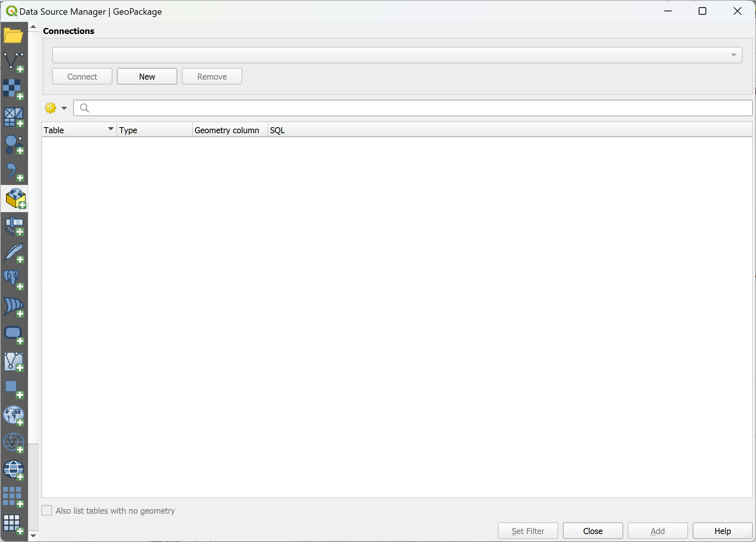Select the Vector layer source icon
Image resolution: width=756 pixels, height=542 pixels.
(x=14, y=63)
